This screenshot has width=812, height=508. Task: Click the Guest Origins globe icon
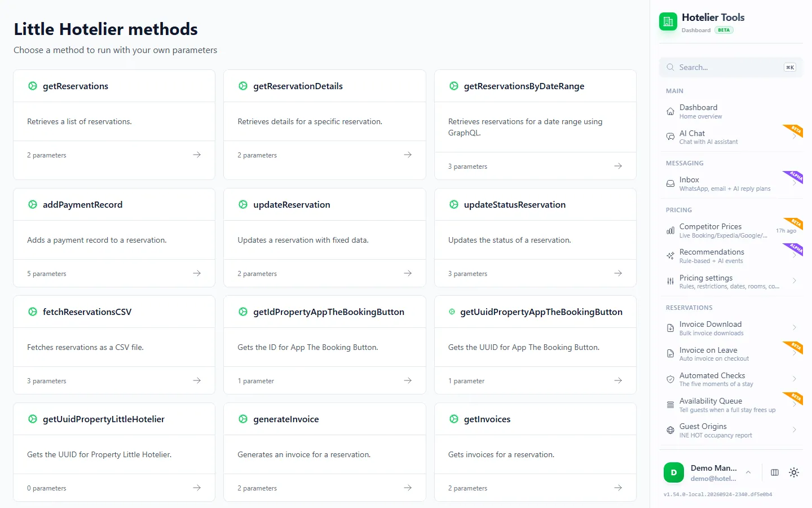tap(670, 430)
